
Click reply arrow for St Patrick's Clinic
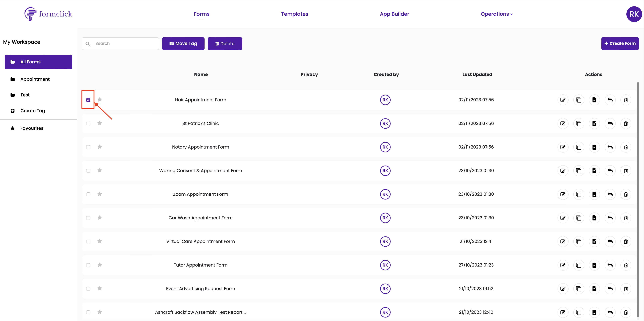(x=610, y=124)
